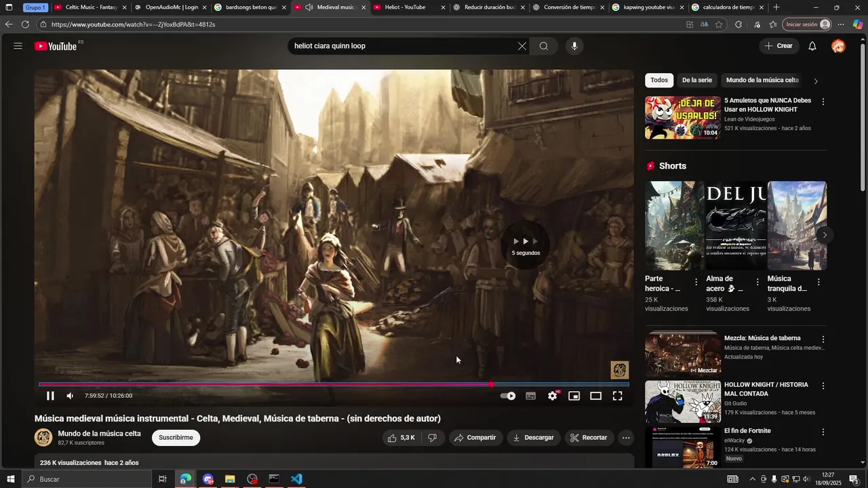This screenshot has width=868, height=488.
Task: Show next Shorts with the chevron
Action: [825, 235]
